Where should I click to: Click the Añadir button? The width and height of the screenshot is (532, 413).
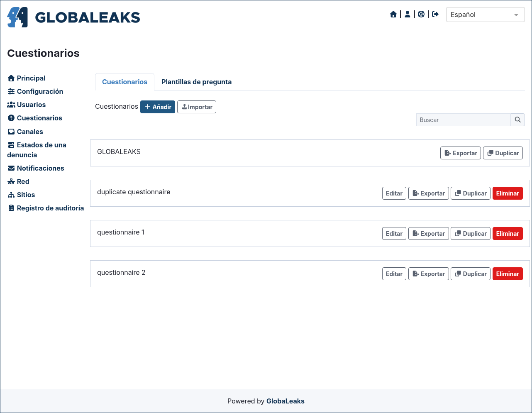point(158,107)
